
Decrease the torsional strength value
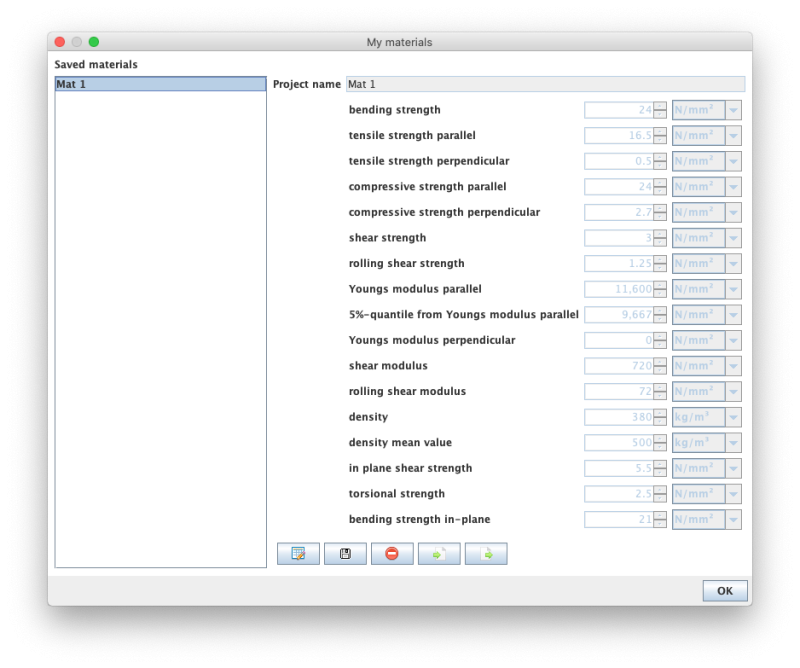pos(661,496)
